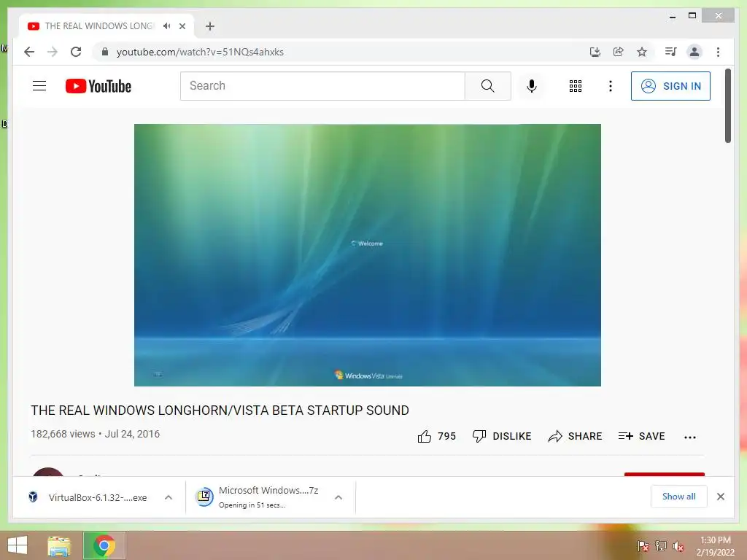Save video to playlist
This screenshot has width=747, height=560.
(x=641, y=436)
